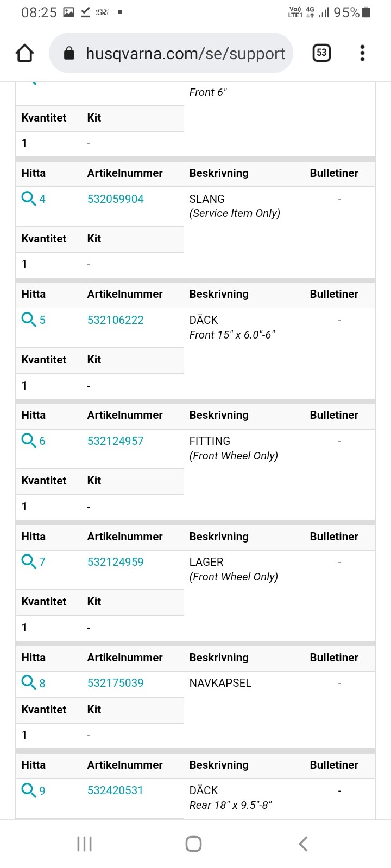Open the Chrome three-dot menu
Screen dimensions: 391x868
362,53
